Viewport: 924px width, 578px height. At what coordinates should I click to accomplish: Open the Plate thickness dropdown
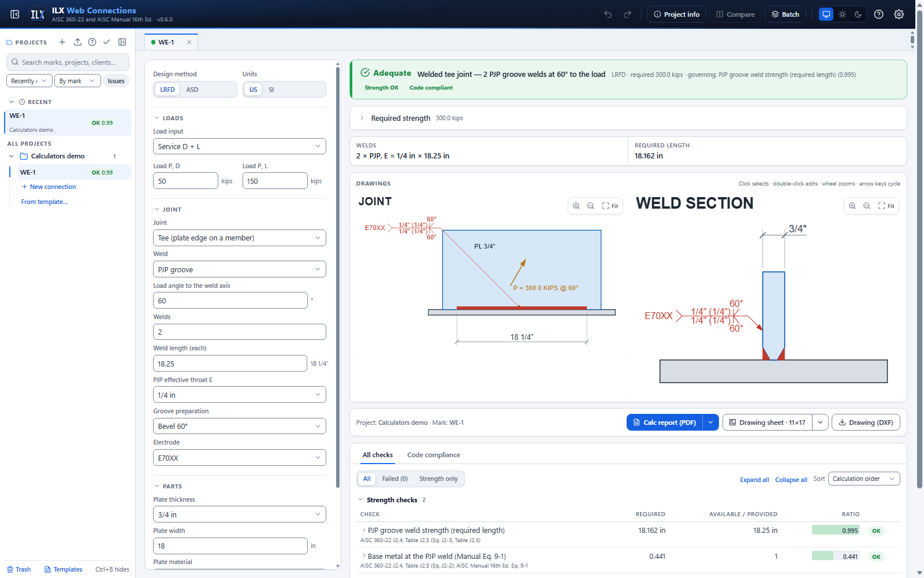(x=240, y=514)
